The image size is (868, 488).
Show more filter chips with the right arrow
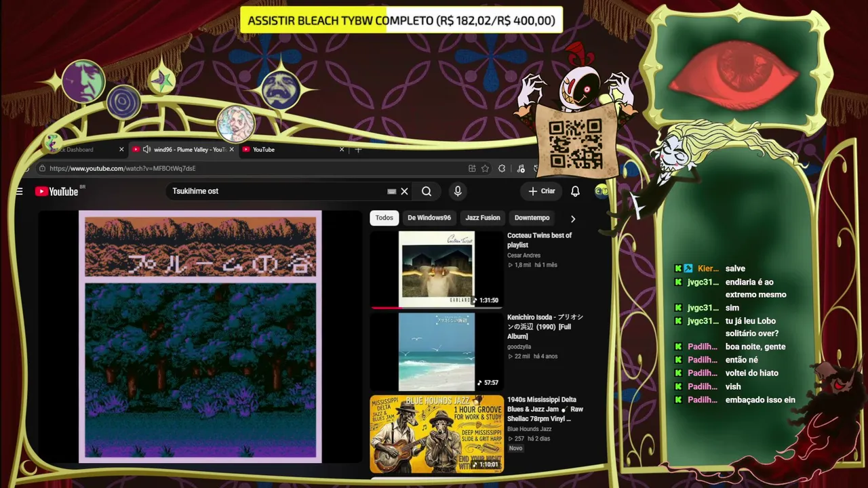coord(573,218)
